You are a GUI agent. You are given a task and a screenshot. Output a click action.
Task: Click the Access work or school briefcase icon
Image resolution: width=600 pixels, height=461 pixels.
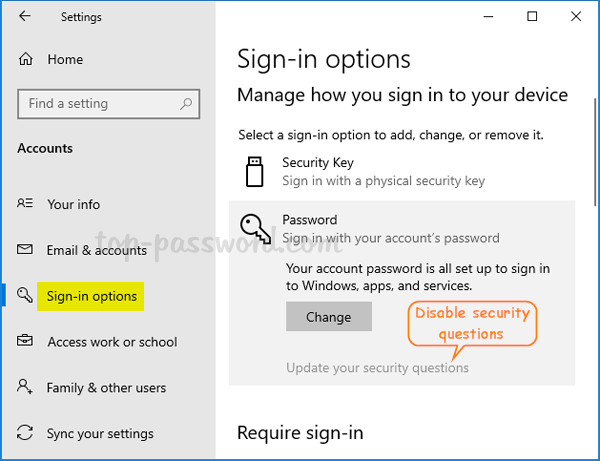pyautogui.click(x=26, y=342)
